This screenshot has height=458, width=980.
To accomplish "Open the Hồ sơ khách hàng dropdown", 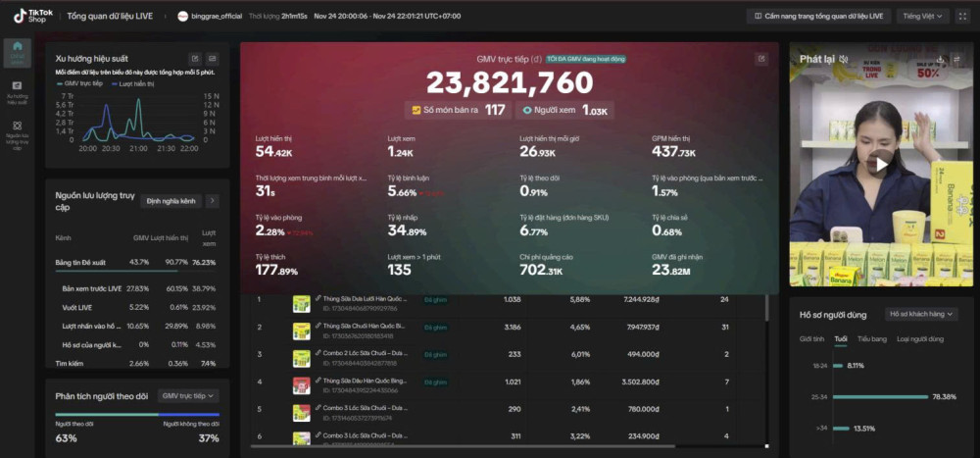I will tap(920, 315).
